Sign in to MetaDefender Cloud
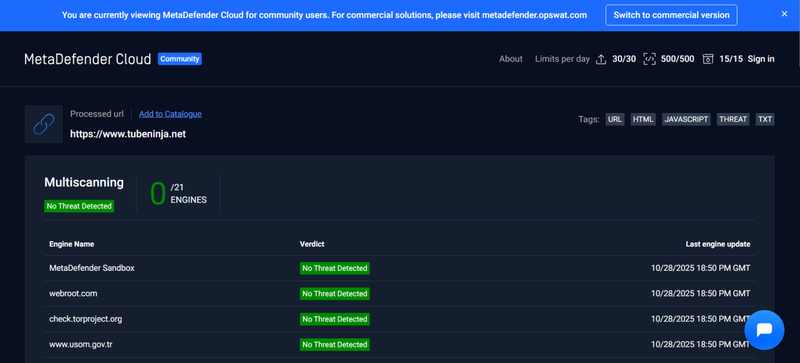This screenshot has width=800, height=363. [x=761, y=59]
